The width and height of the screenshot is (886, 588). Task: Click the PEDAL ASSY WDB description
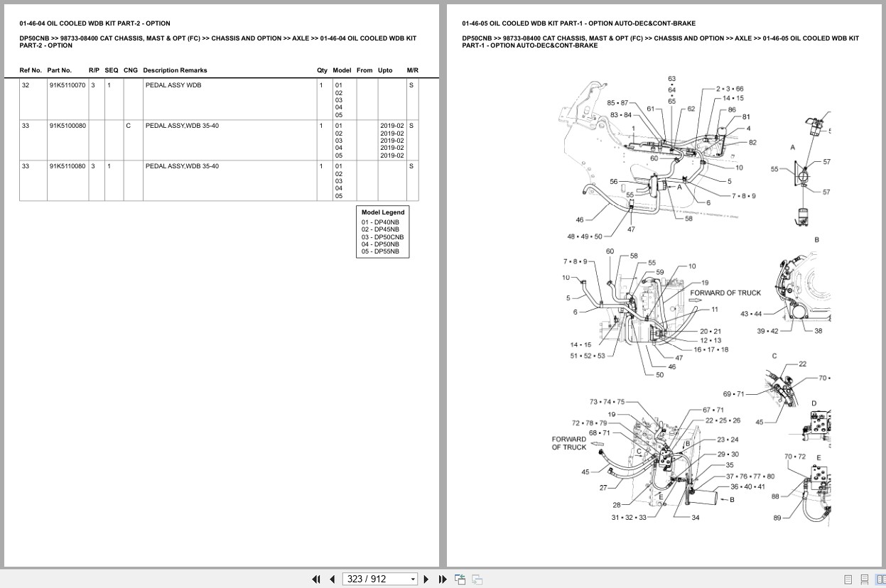tap(173, 85)
